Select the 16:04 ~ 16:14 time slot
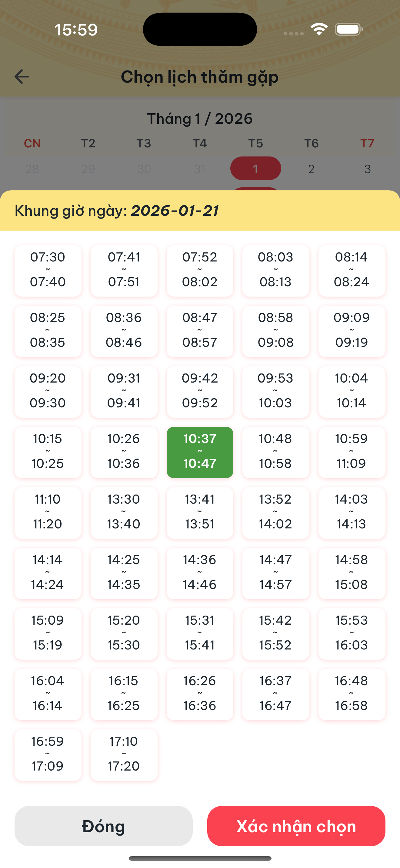400x868 pixels. [48, 694]
